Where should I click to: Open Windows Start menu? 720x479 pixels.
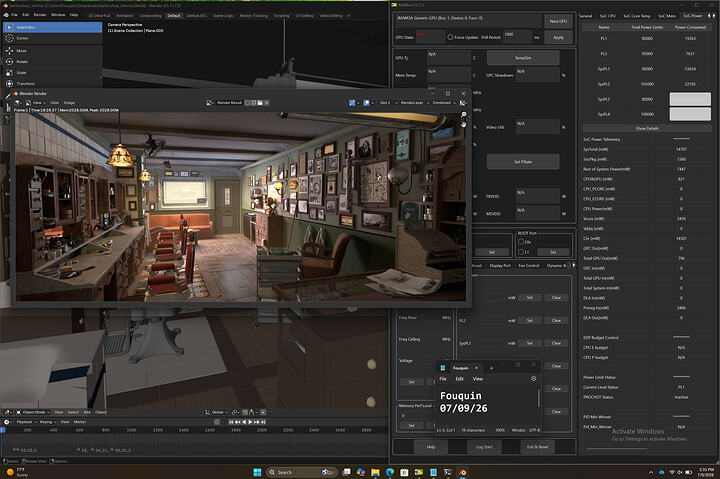(x=257, y=472)
